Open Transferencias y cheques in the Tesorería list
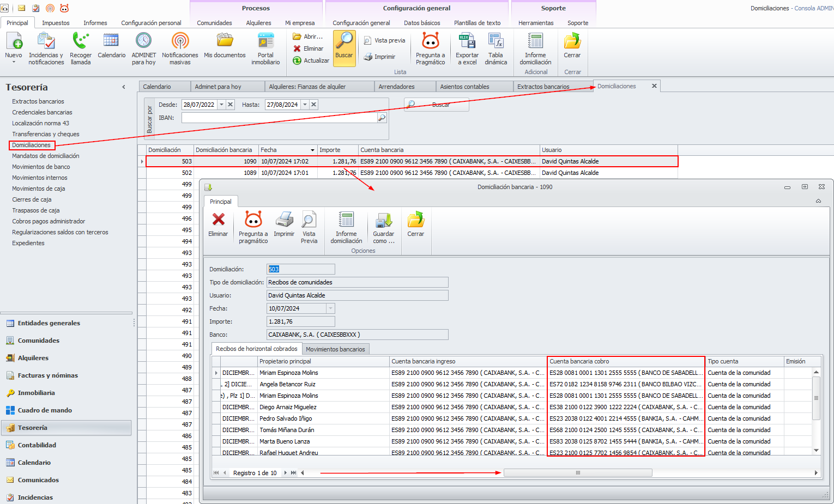 pos(46,134)
